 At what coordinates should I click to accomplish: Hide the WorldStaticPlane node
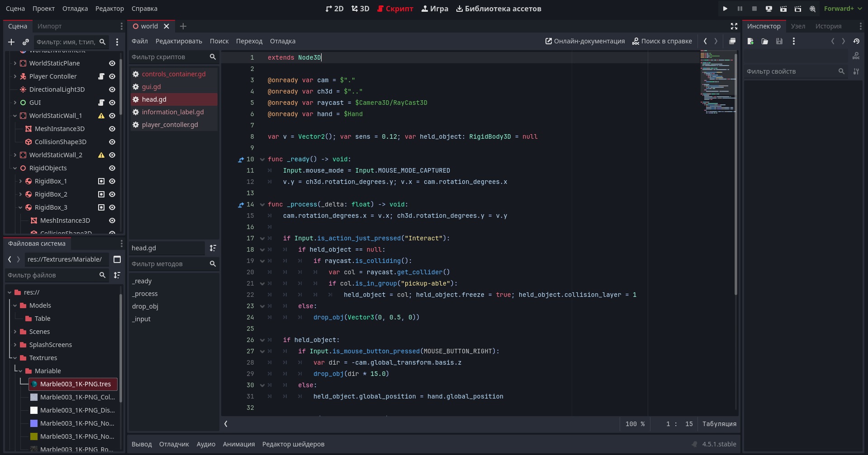click(x=112, y=63)
